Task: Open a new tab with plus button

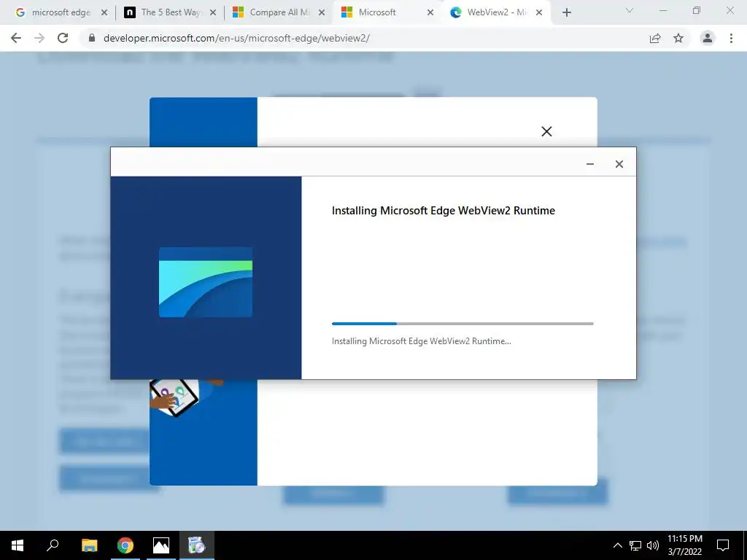Action: [566, 12]
